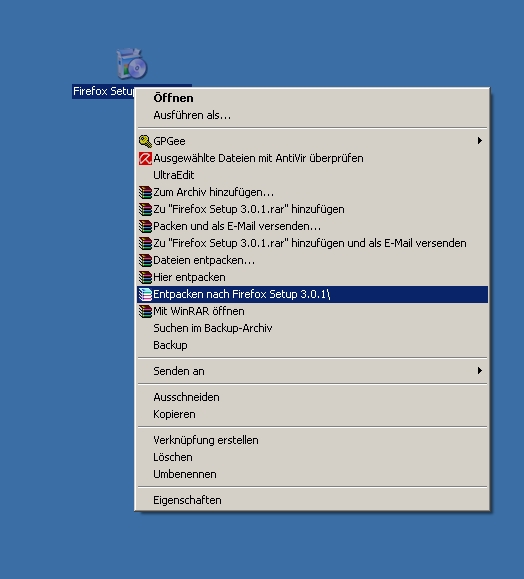Expand the Senden an submenu arrow

pos(479,370)
